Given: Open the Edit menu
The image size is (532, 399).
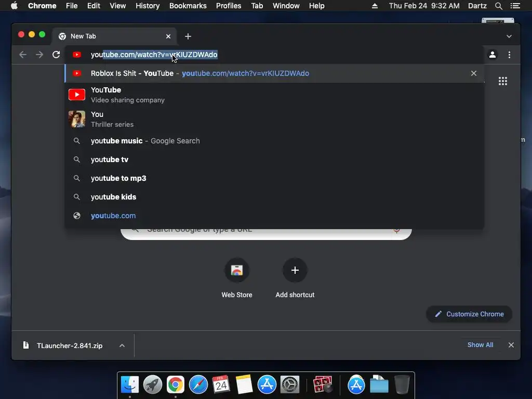Looking at the screenshot, I should (x=94, y=6).
